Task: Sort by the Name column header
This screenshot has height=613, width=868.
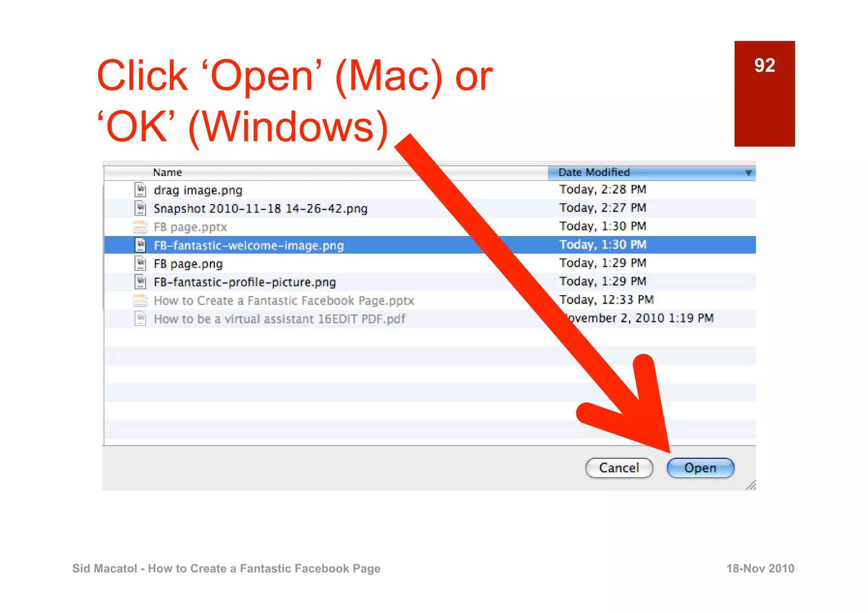Action: tap(325, 172)
